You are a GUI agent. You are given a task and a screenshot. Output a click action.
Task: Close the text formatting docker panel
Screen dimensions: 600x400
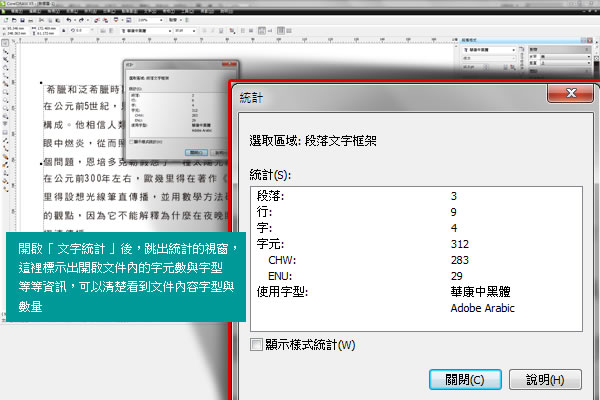click(590, 41)
